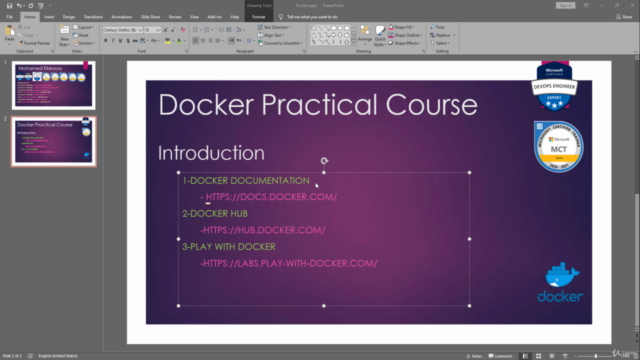Adjust the zoom slider in status bar
This screenshot has height=360, width=640.
596,356
